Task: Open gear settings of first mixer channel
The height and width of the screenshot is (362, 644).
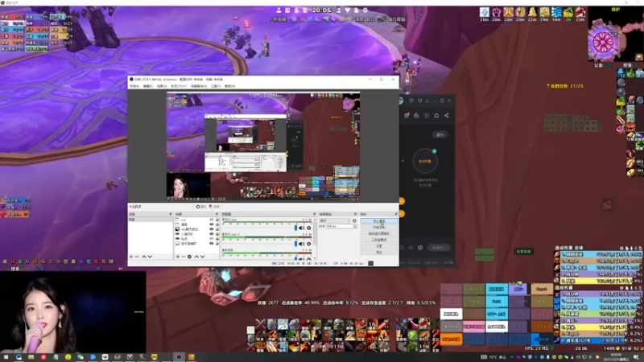Action: 309,228
